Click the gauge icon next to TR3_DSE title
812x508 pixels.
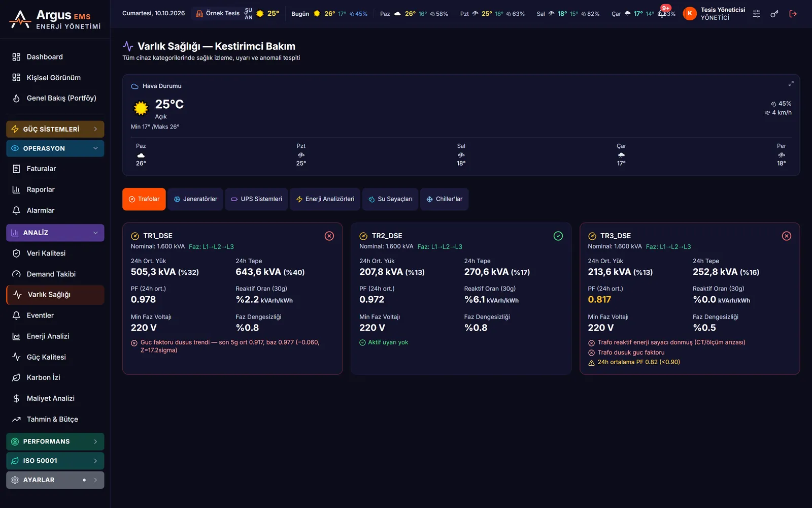coord(592,236)
